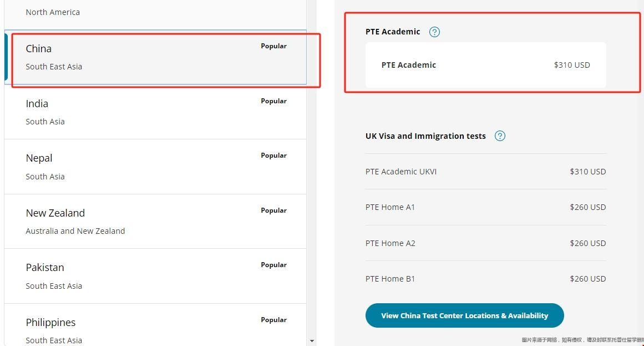The height and width of the screenshot is (346, 644).
Task: Click the PTE Academic $310 USD card
Action: [x=485, y=65]
